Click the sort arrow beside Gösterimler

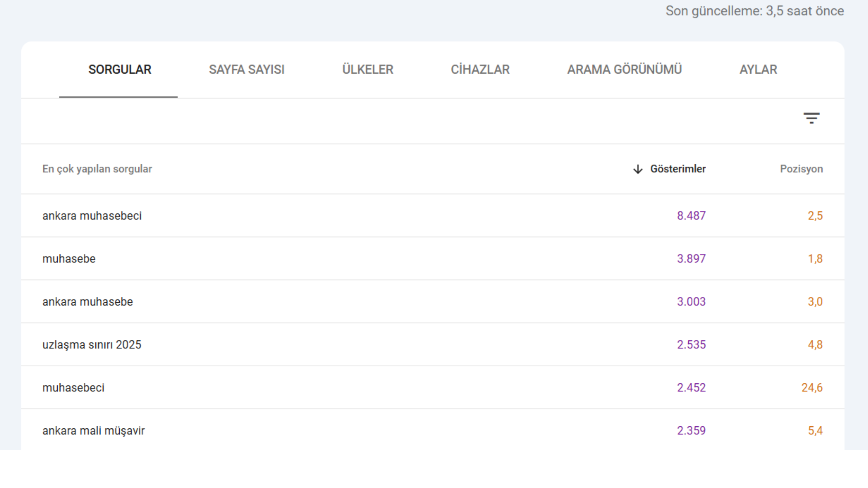pyautogui.click(x=638, y=169)
